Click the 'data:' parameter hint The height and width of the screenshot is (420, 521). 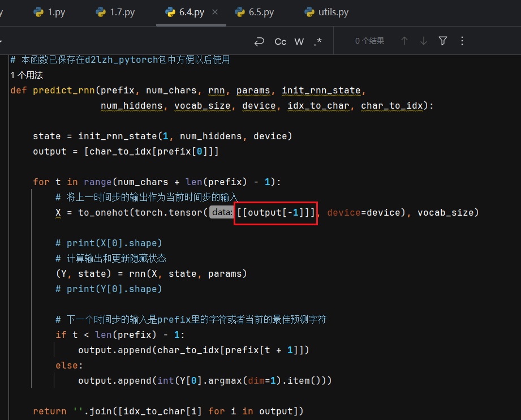[222, 212]
